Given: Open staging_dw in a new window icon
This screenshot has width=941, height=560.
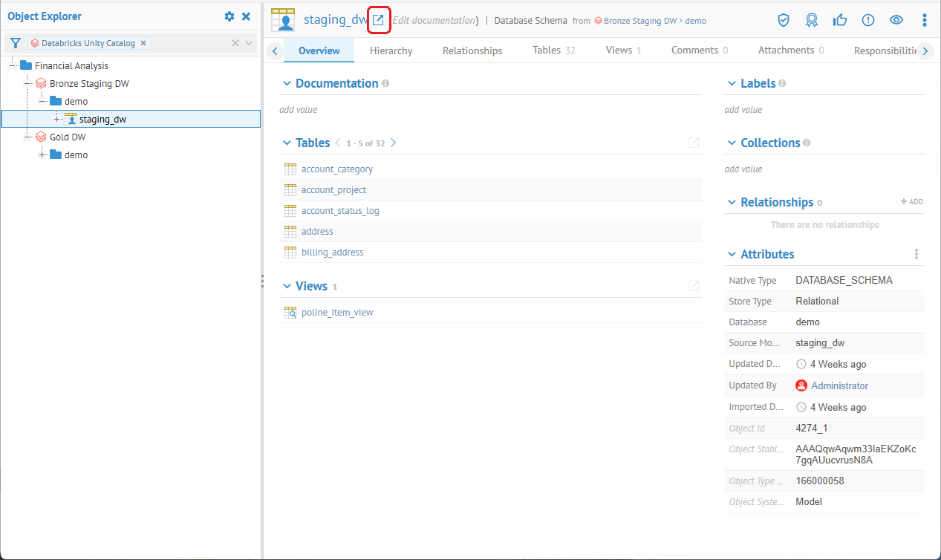Looking at the screenshot, I should 379,20.
